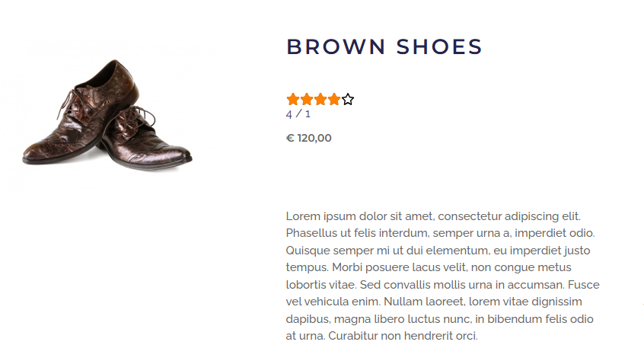Open the brown shoes product image
The width and height of the screenshot is (644, 361).
pyautogui.click(x=107, y=113)
